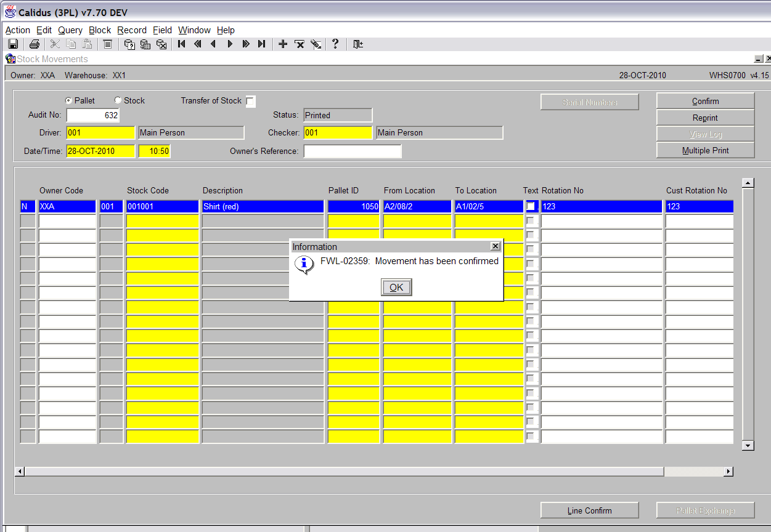
Task: Open the Block menu
Action: 100,30
